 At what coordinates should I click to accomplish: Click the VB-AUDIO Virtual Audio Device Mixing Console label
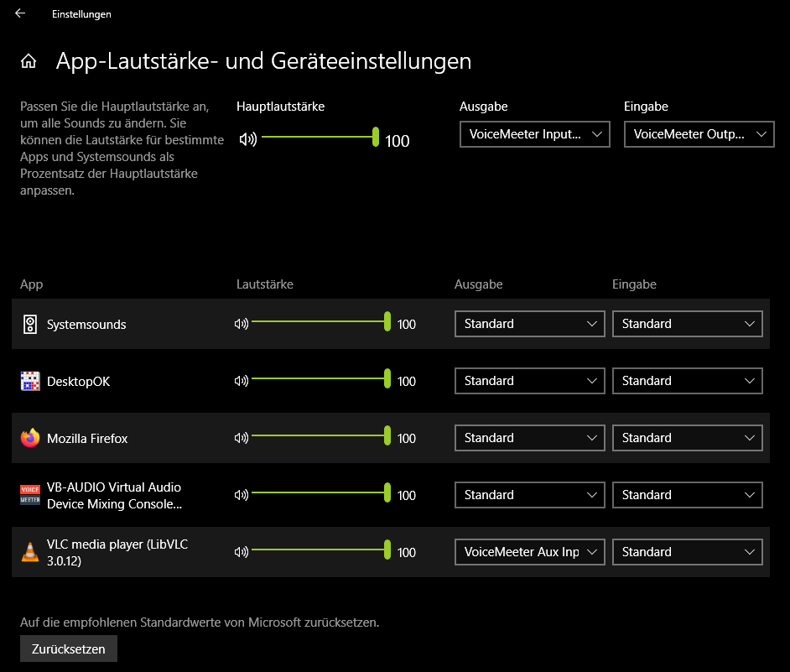tap(114, 495)
